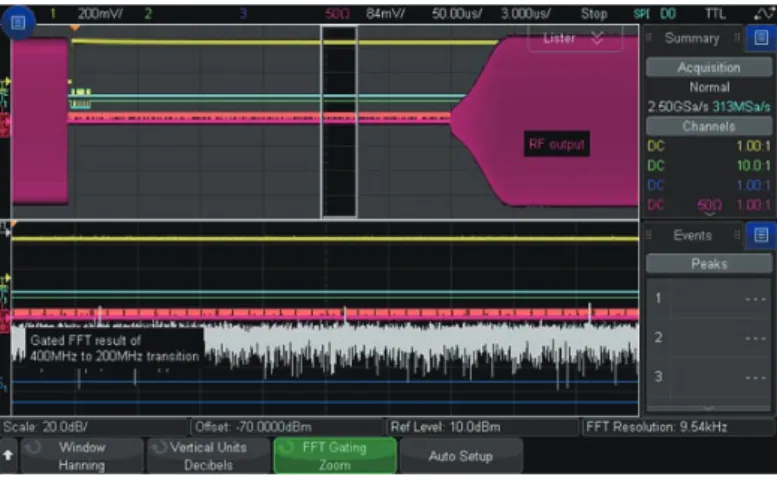
Task: Click the trigger edge icon at top right
Action: click(764, 14)
